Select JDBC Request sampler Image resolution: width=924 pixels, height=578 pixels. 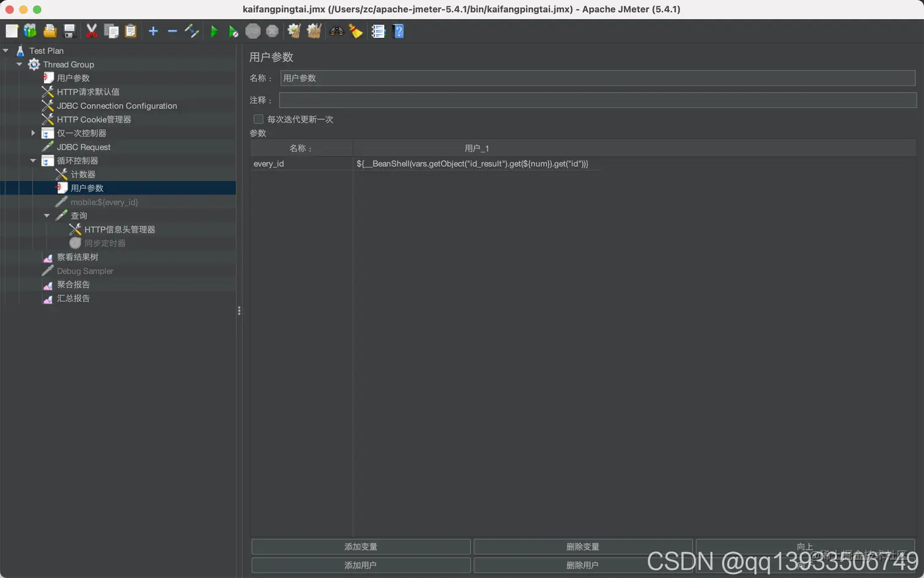(x=84, y=147)
